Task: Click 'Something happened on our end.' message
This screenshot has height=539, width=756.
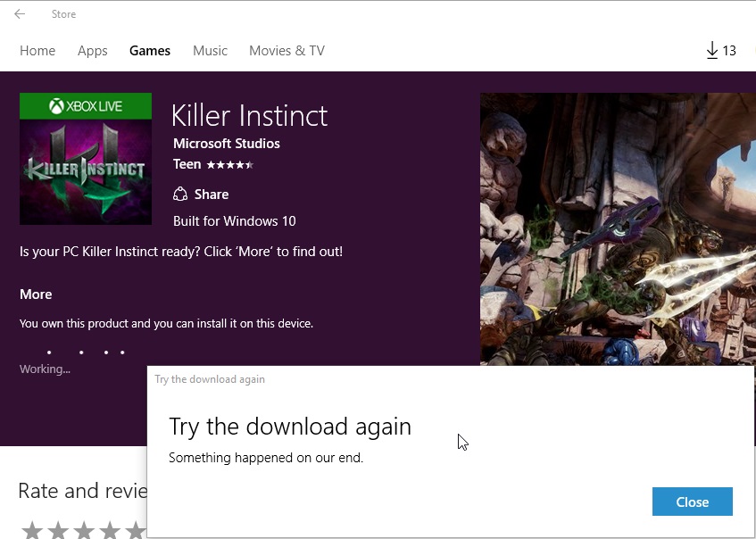Action: tap(266, 458)
